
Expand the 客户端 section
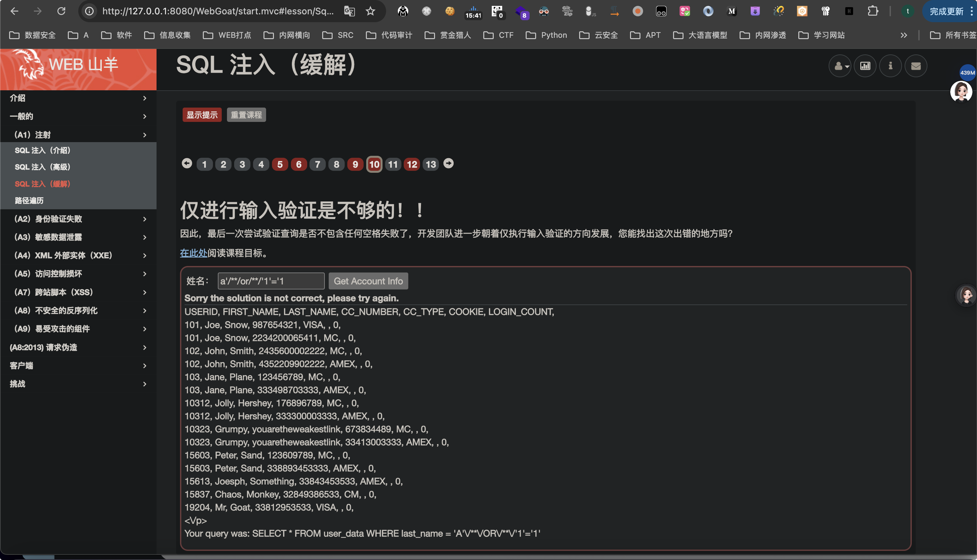coord(78,365)
